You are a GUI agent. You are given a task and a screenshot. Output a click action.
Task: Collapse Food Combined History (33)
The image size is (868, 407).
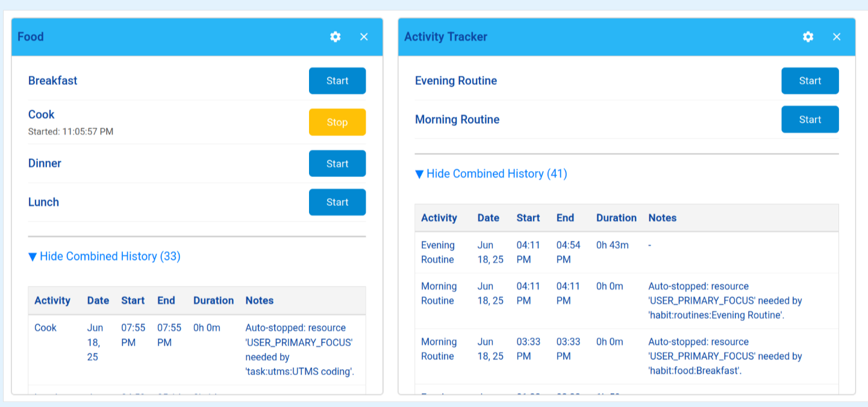tap(104, 256)
